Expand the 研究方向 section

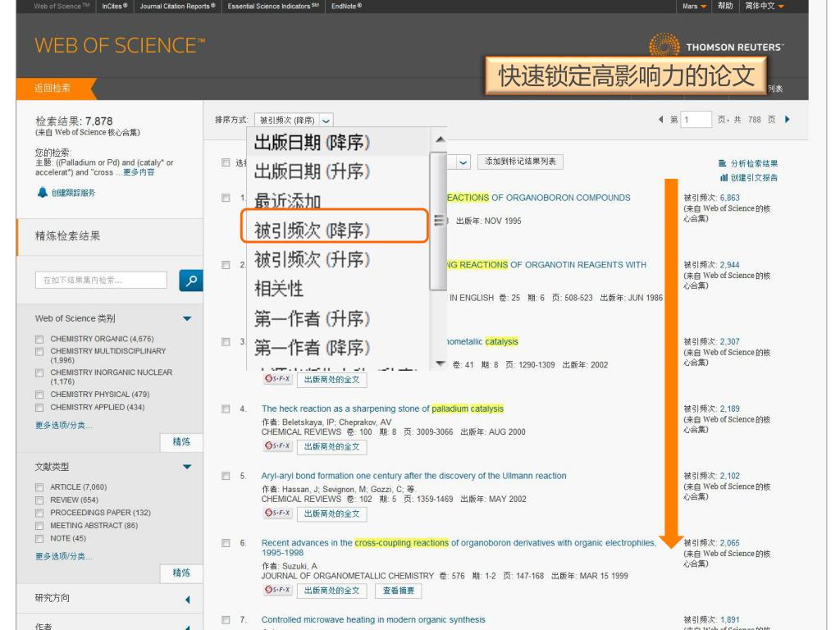[188, 600]
